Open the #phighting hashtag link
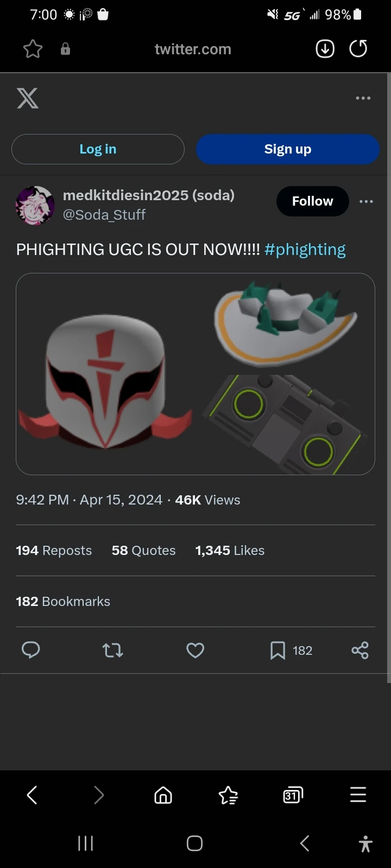 pos(305,249)
